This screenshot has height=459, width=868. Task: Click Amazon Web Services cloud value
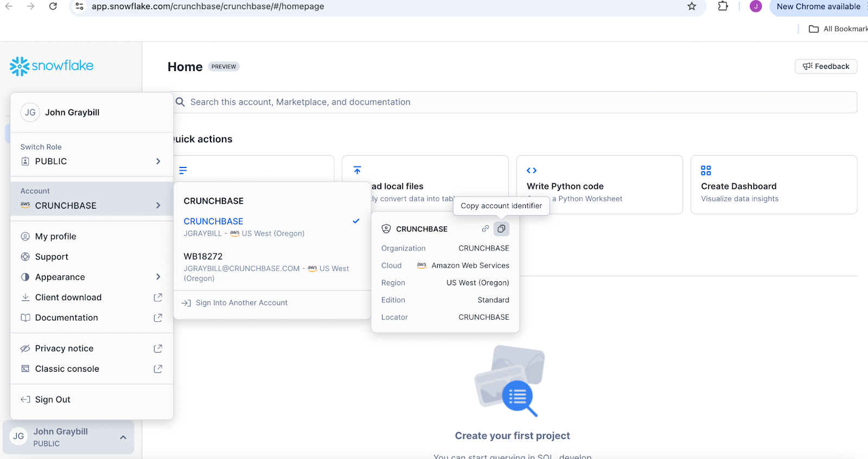click(x=470, y=266)
